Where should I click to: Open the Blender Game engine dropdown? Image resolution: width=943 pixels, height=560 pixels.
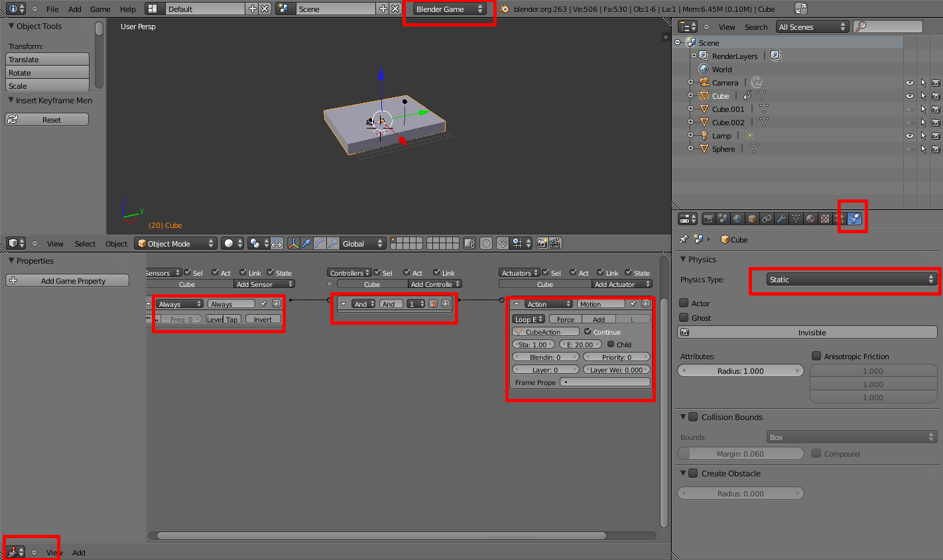coord(450,9)
